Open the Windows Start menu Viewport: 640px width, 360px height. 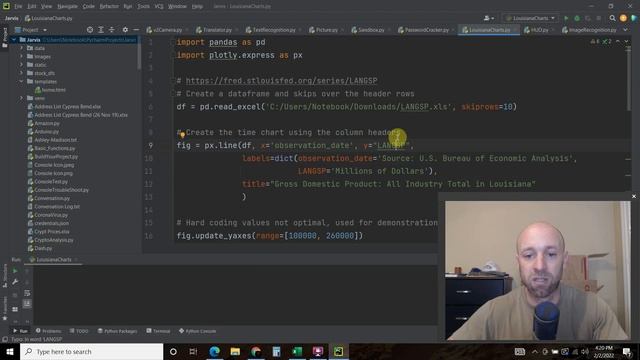[10, 351]
